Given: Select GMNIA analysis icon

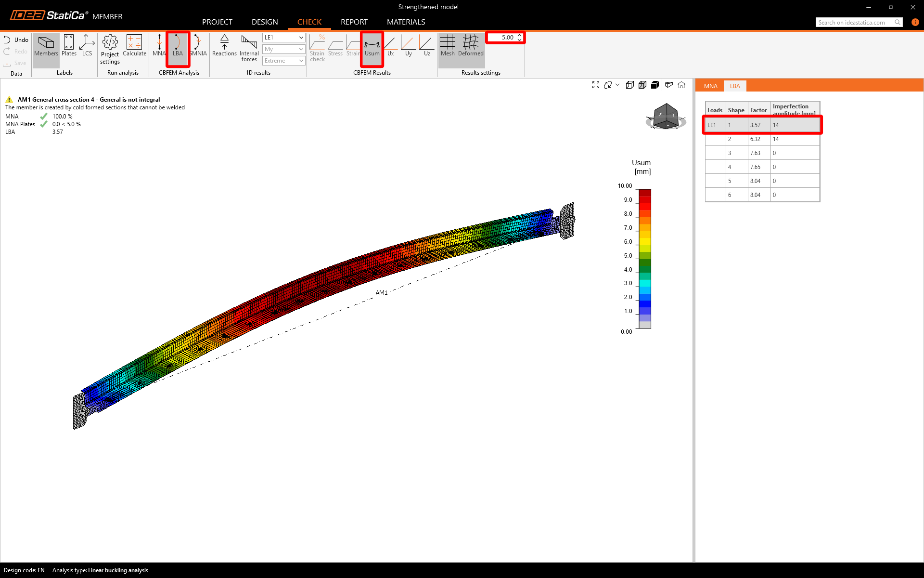Looking at the screenshot, I should click(x=198, y=46).
